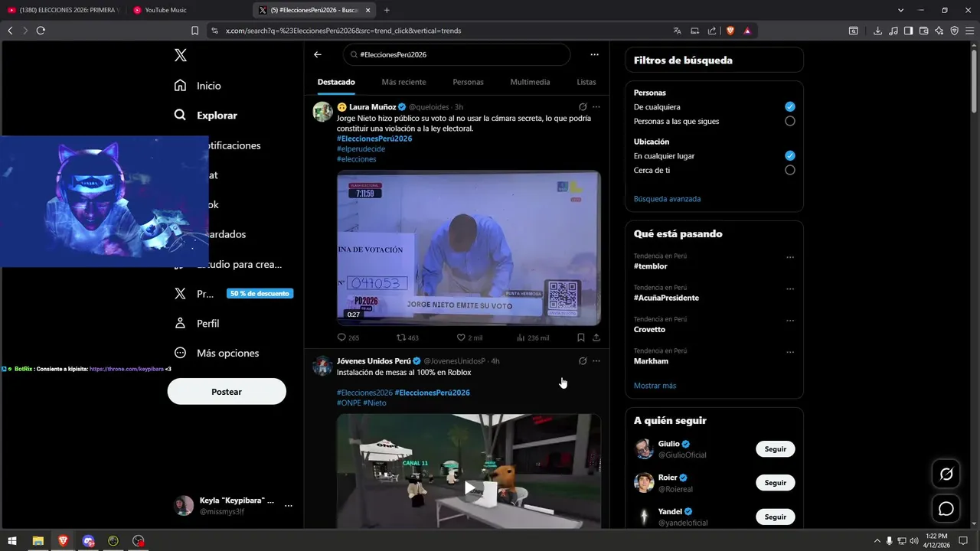The height and width of the screenshot is (551, 980).
Task: Click music note playlist toolbar icon
Action: 893,31
